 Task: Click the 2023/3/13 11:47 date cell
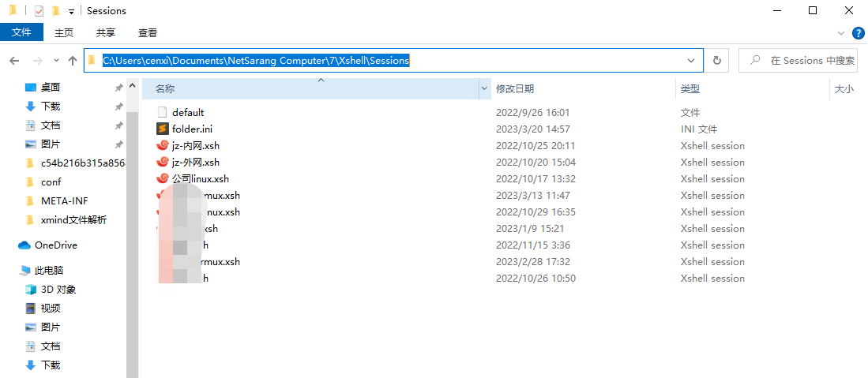click(532, 196)
